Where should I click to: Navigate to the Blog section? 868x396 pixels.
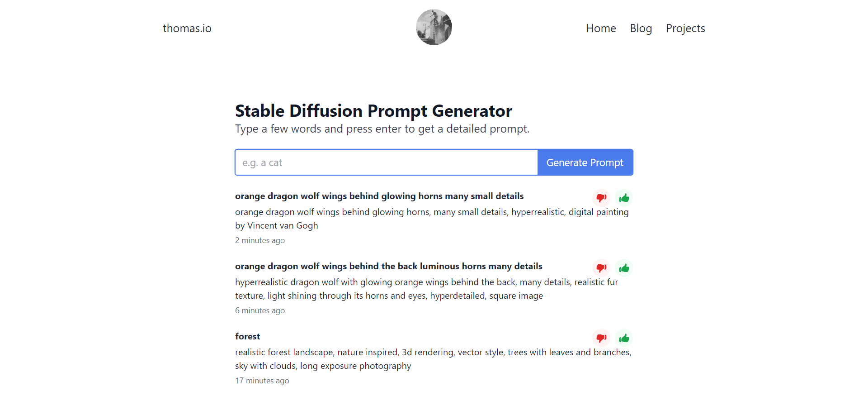tap(641, 28)
